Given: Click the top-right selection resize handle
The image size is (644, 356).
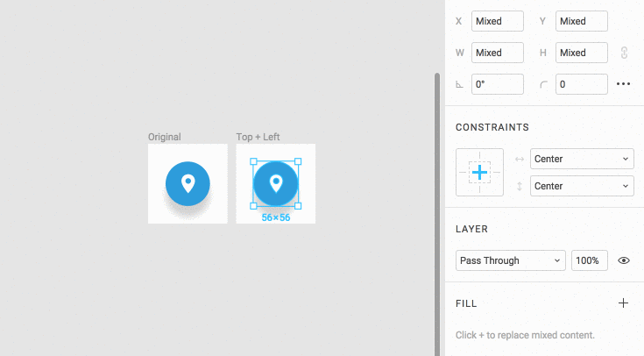Looking at the screenshot, I should [298, 161].
